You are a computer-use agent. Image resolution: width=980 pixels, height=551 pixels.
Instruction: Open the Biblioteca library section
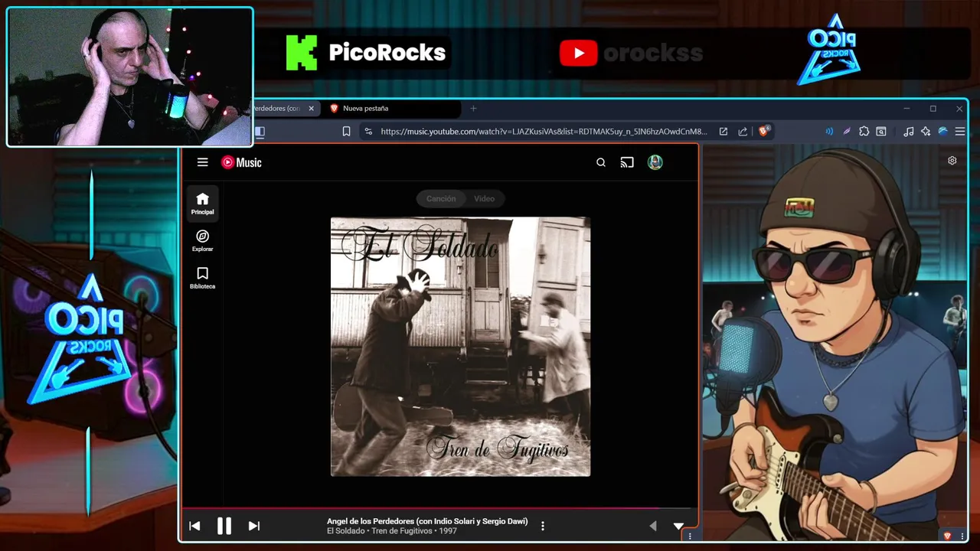pos(202,279)
